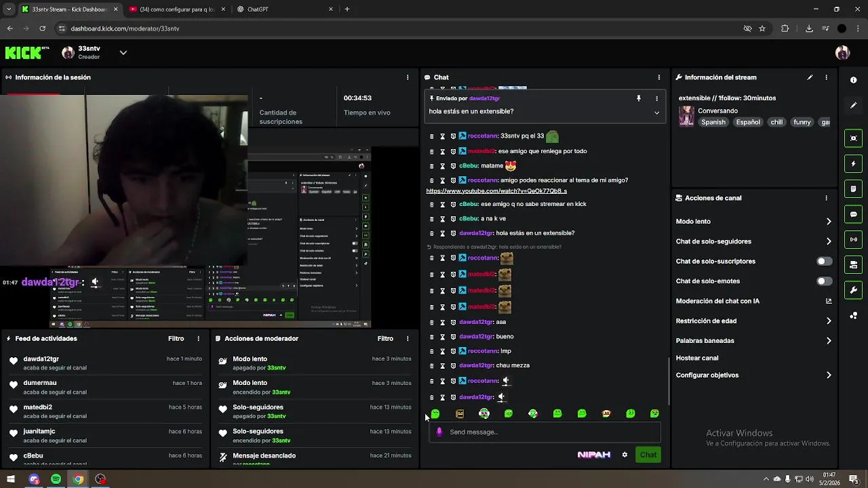Click the chat panel scrollbar
The height and width of the screenshot is (488, 868).
pos(669,381)
